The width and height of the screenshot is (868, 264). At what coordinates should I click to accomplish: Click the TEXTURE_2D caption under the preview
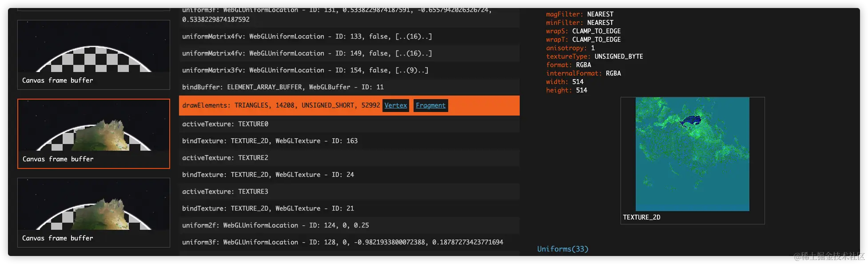[x=641, y=217]
